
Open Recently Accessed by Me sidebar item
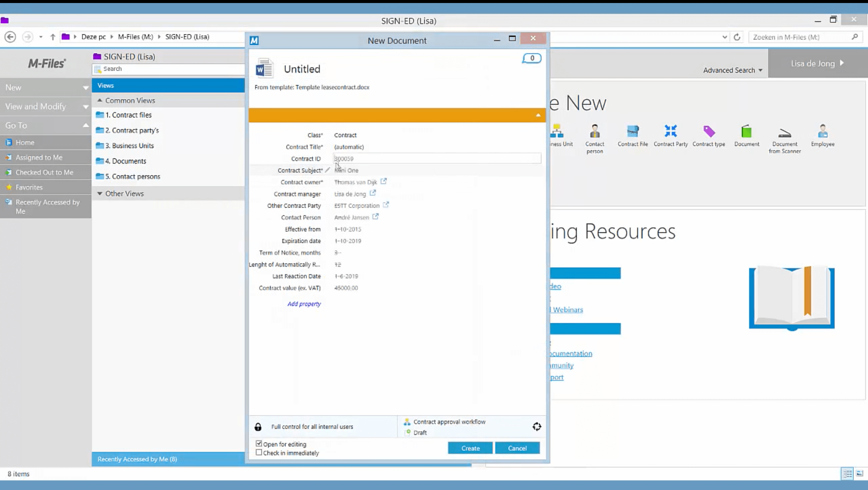coord(46,206)
